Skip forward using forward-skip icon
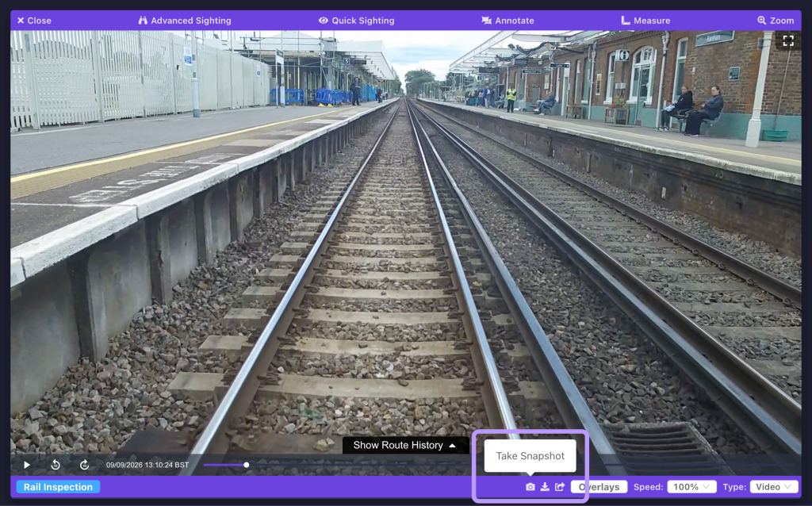Screen dimensions: 812x506 pyautogui.click(x=84, y=465)
